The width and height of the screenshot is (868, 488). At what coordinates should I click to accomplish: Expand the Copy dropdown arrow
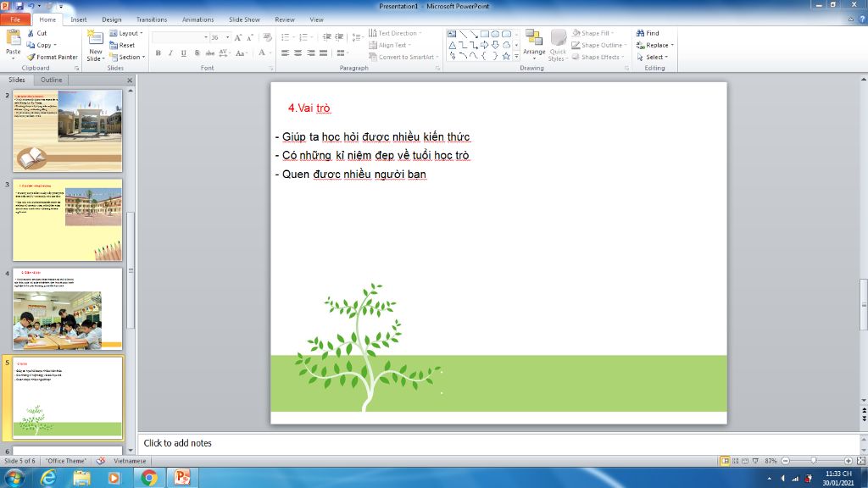pos(55,46)
